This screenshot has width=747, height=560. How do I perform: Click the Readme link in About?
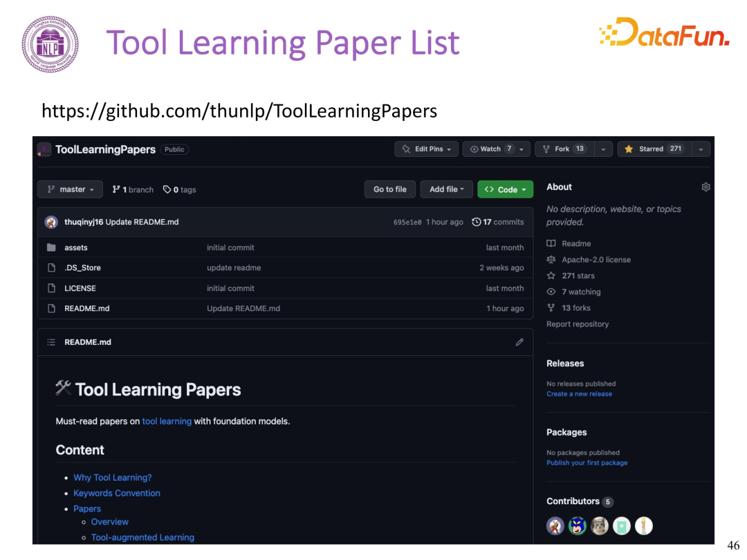click(569, 243)
